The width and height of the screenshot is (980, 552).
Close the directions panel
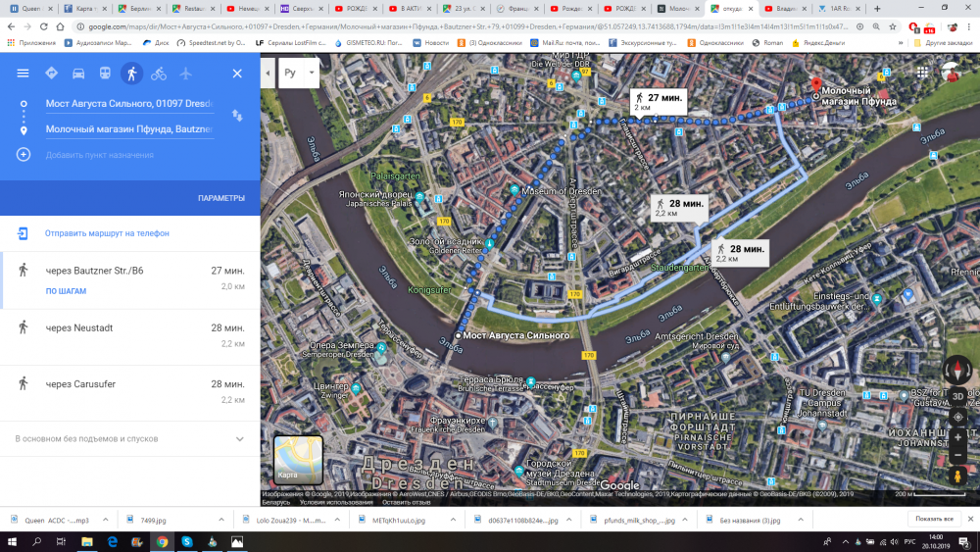(237, 74)
